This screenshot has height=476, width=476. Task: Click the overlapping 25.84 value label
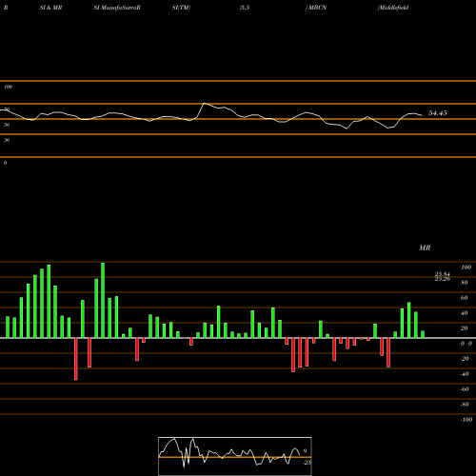[x=443, y=274]
